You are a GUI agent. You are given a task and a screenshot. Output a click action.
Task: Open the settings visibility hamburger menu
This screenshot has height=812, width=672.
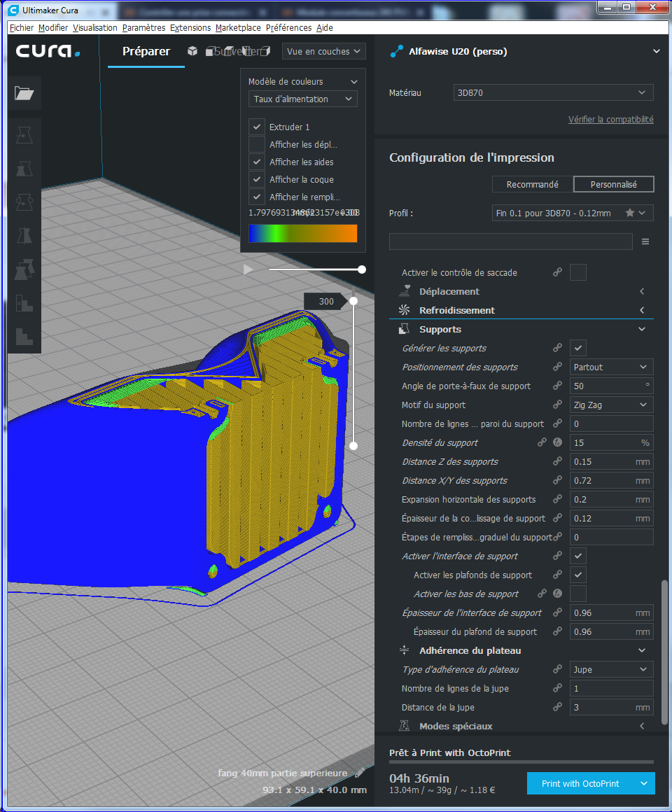(x=645, y=241)
